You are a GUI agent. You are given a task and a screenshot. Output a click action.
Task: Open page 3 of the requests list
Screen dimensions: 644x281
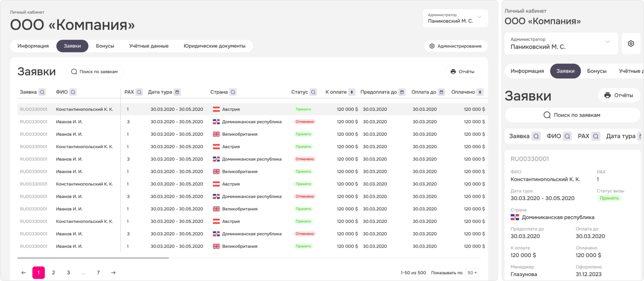(x=68, y=273)
